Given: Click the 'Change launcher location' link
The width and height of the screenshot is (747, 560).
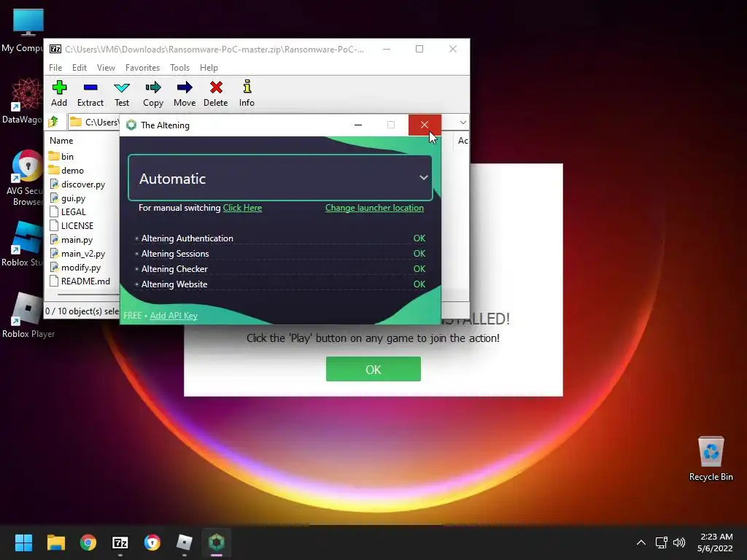Looking at the screenshot, I should pyautogui.click(x=374, y=208).
